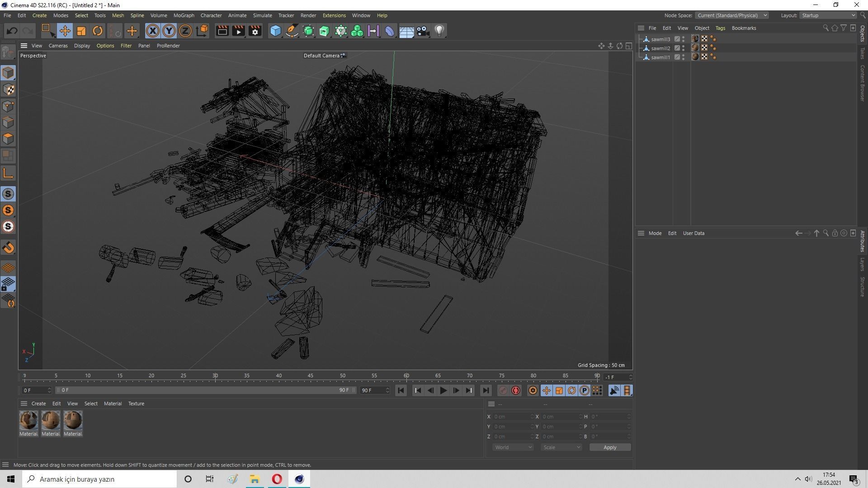Click the Coordinate System cube icon
This screenshot has height=488, width=868.
202,31
